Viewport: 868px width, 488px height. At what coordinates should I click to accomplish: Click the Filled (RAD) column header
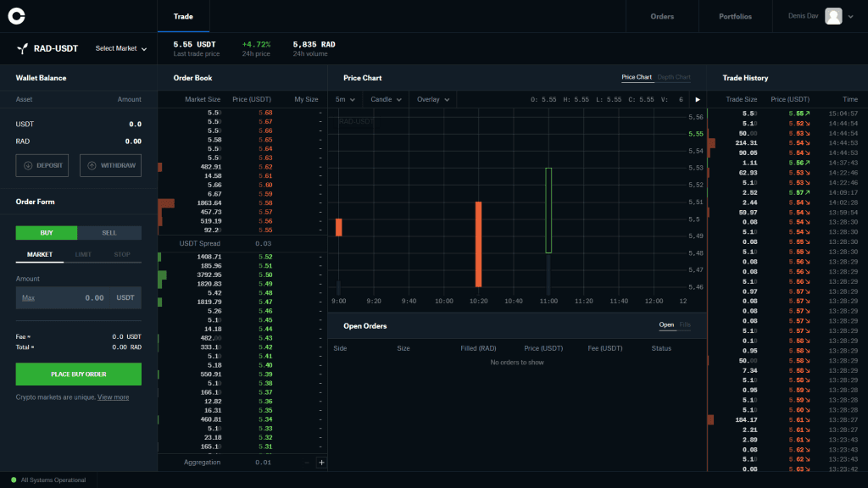coord(478,348)
